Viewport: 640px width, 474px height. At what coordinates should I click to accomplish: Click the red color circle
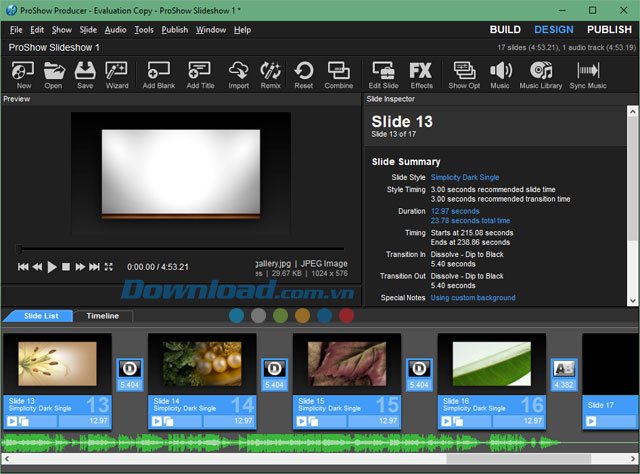(346, 316)
